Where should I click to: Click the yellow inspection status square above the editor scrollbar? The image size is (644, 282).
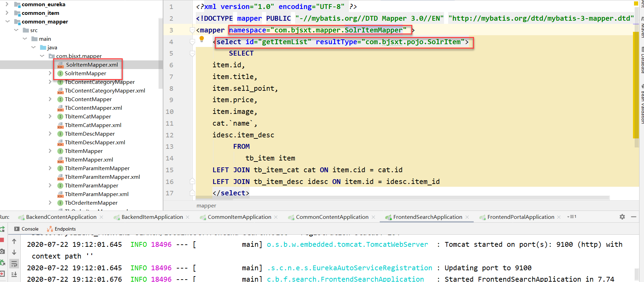(636, 3)
